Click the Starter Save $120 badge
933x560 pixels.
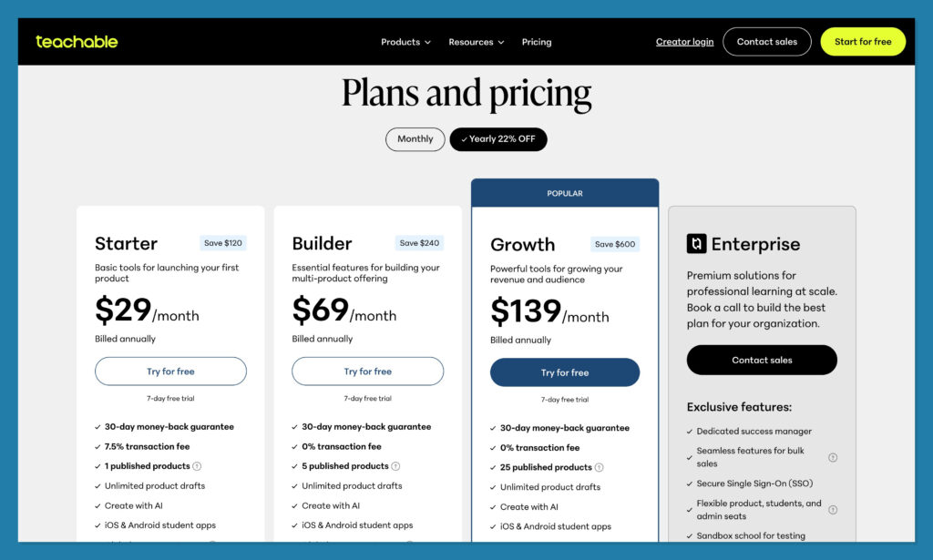click(223, 243)
